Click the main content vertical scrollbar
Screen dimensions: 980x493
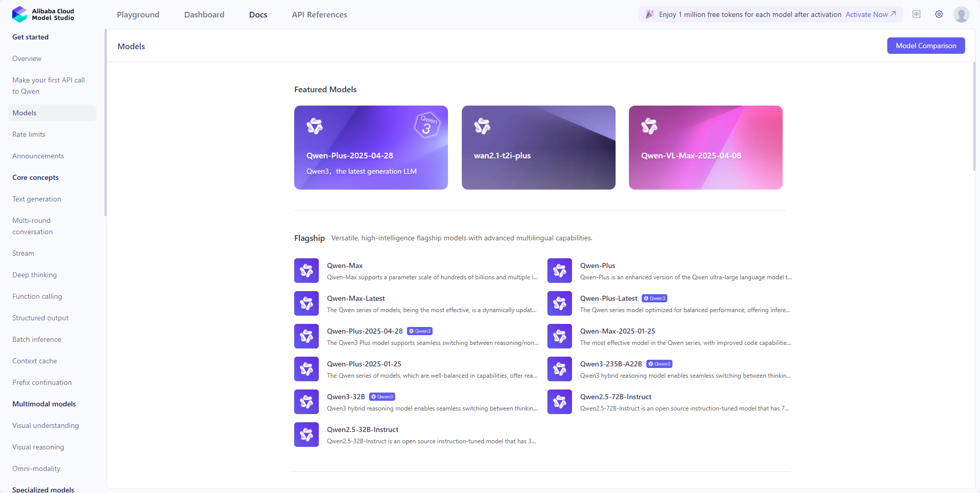click(974, 116)
